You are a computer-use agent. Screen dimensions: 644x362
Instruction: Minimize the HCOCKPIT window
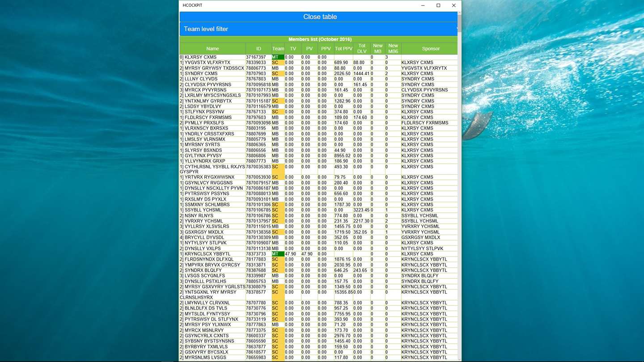[x=423, y=5]
